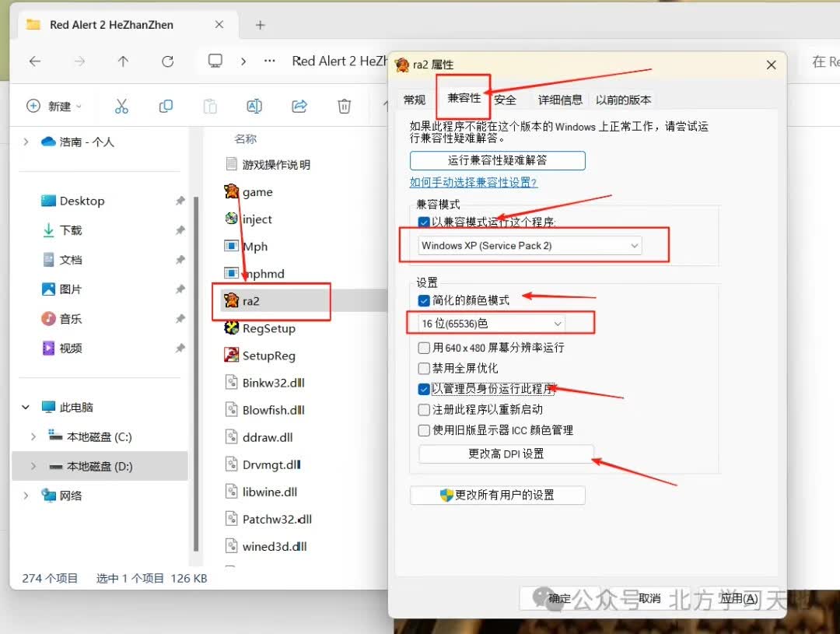Click the 名称 column header
The width and height of the screenshot is (840, 634).
tap(245, 138)
